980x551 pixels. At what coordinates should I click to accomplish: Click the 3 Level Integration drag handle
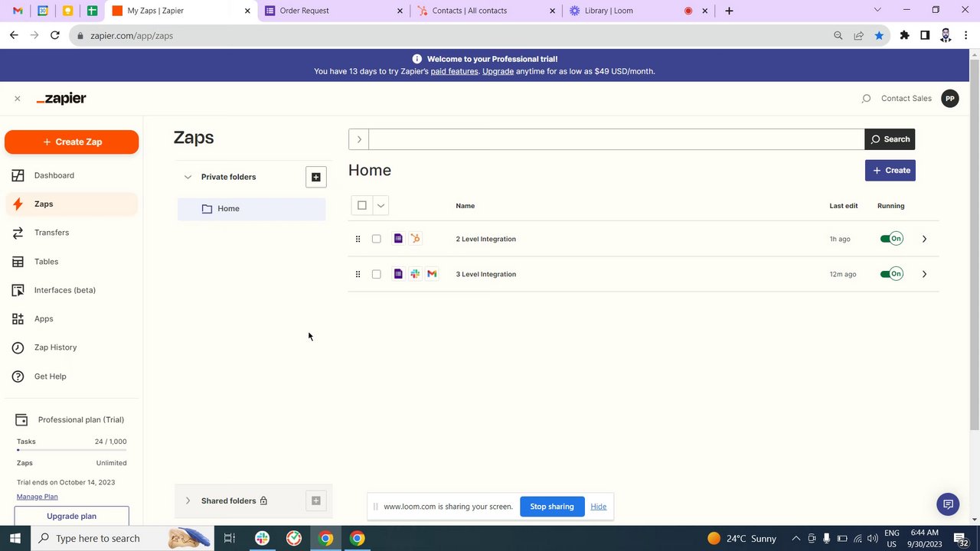pos(358,274)
